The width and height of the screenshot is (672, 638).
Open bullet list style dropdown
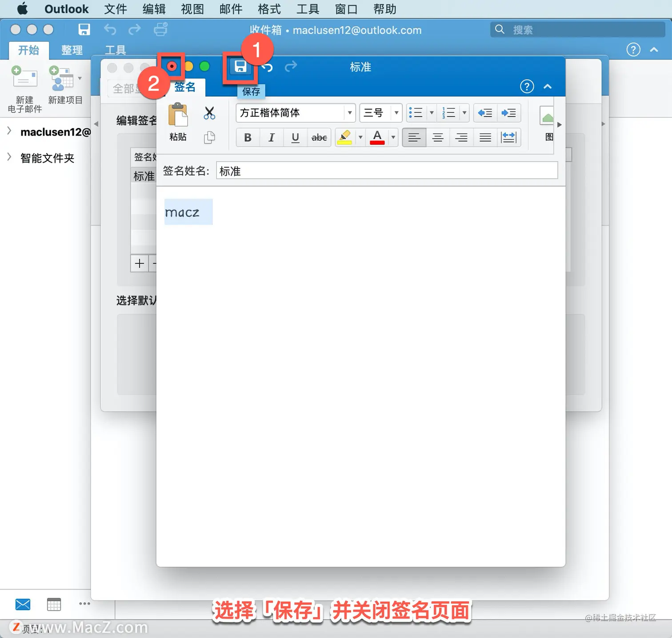point(432,113)
